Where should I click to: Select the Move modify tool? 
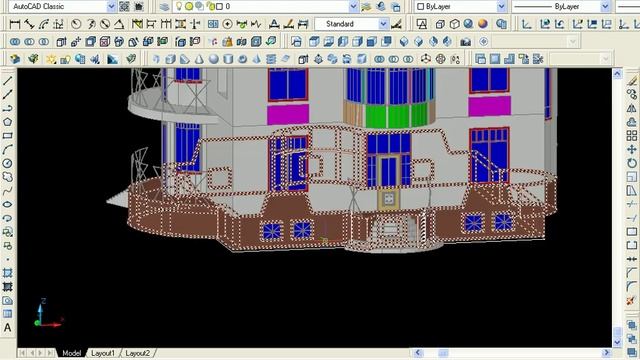point(632,149)
